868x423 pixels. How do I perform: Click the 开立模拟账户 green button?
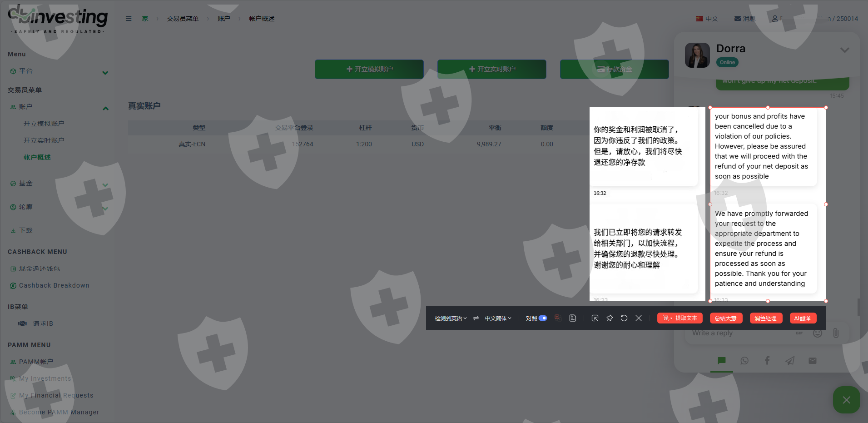coord(369,69)
